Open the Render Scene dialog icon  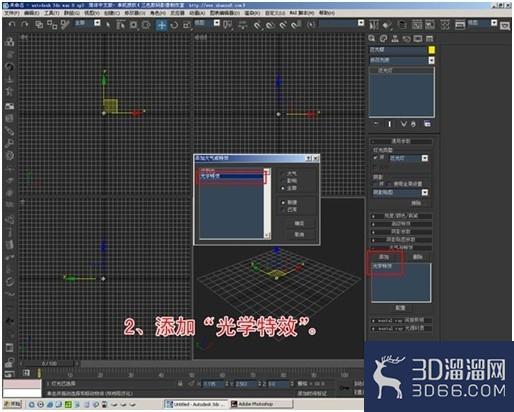click(460, 25)
